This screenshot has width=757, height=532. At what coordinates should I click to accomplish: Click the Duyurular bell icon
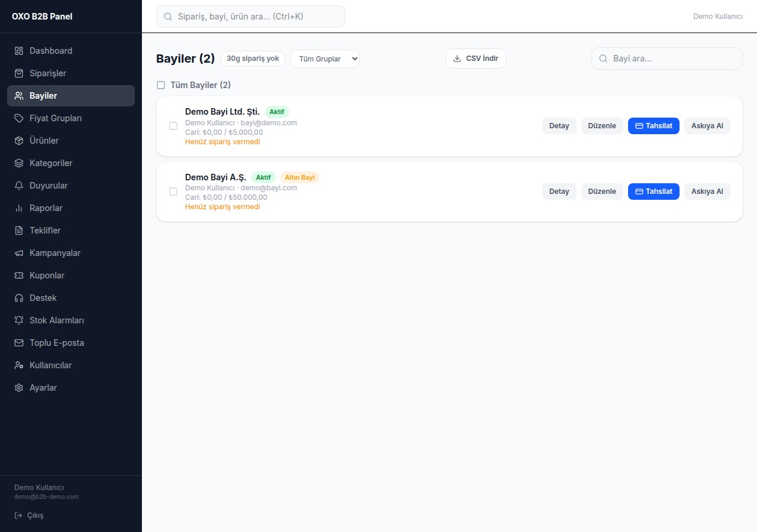(x=19, y=186)
